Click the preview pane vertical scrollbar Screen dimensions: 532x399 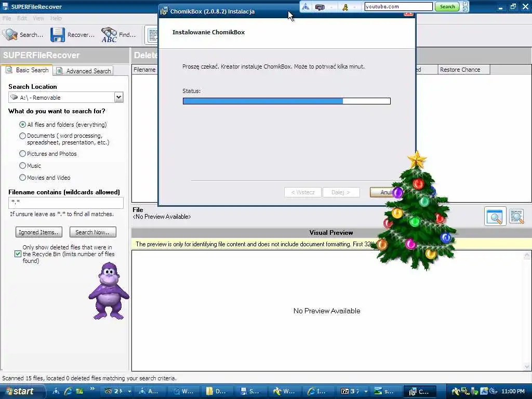click(x=527, y=311)
